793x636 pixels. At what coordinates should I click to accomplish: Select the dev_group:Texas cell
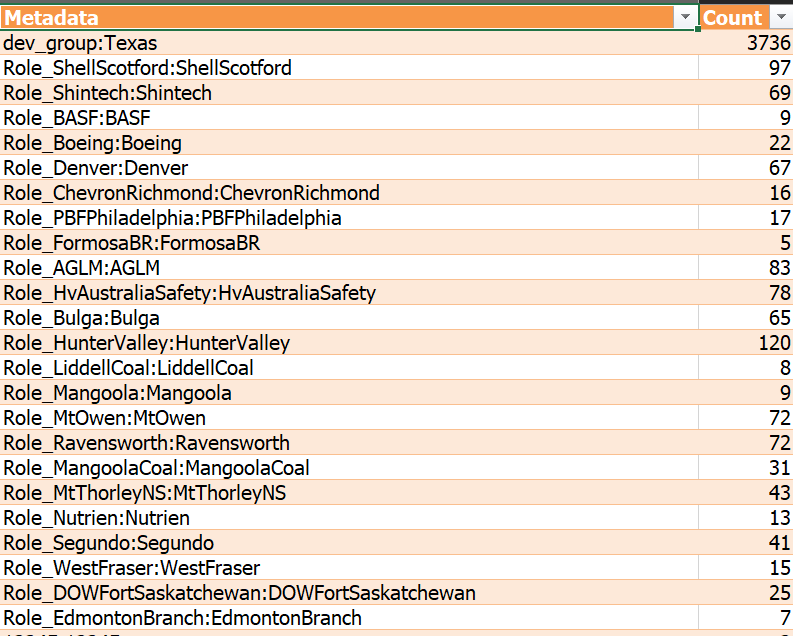pyautogui.click(x=349, y=43)
